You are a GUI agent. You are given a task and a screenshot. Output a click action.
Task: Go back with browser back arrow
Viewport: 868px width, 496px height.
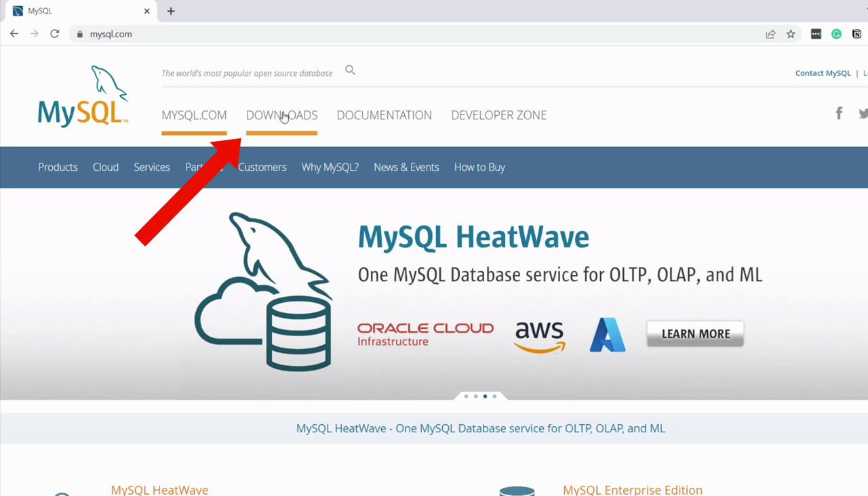pos(14,34)
